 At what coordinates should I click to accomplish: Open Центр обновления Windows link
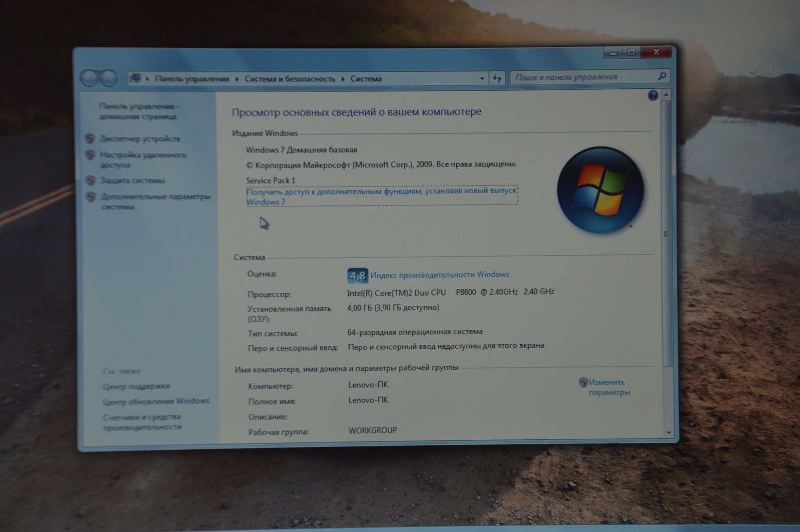pyautogui.click(x=156, y=401)
